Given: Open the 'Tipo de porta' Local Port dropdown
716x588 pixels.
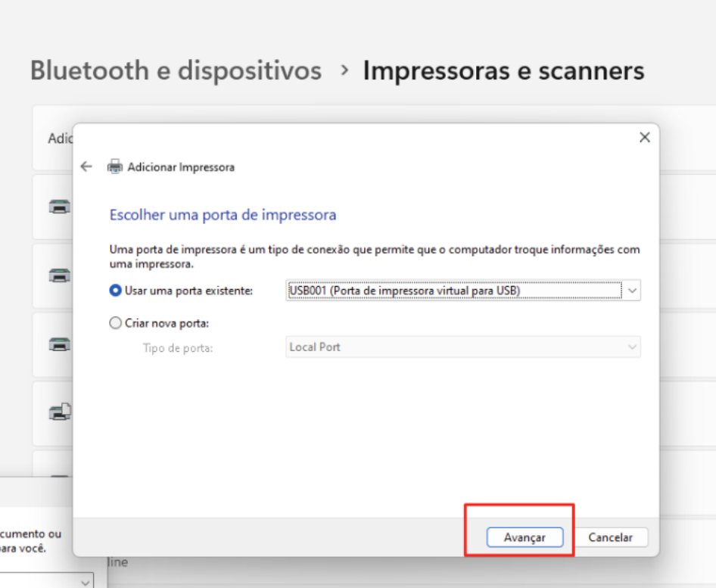Looking at the screenshot, I should [463, 347].
